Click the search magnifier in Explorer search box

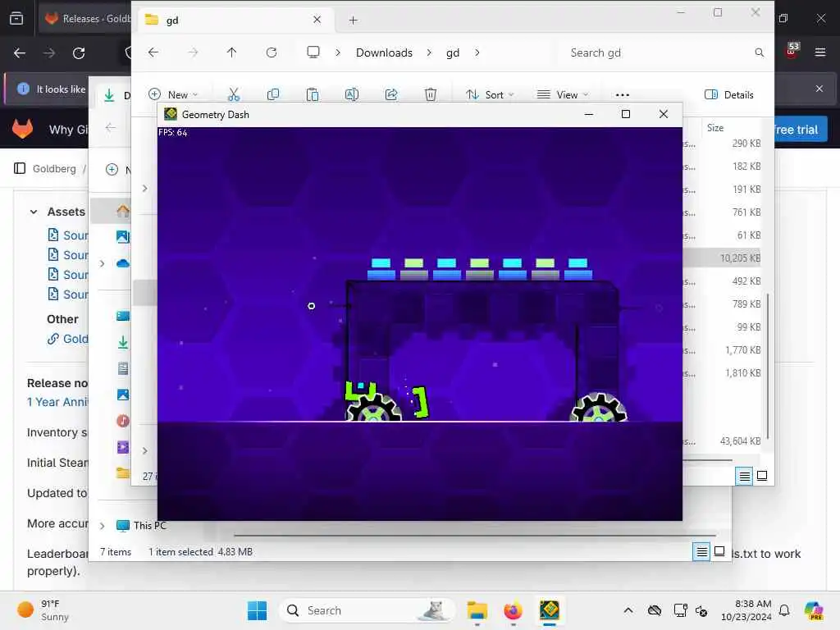(759, 52)
